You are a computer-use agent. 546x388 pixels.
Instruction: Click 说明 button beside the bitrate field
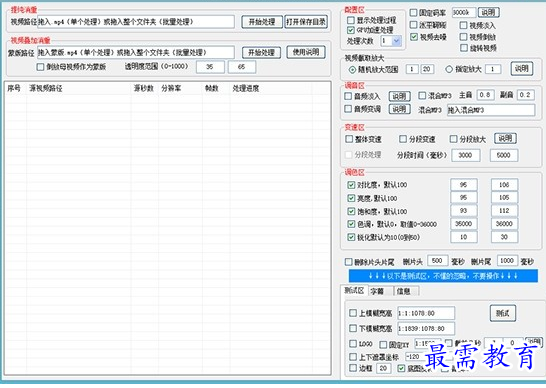488,13
